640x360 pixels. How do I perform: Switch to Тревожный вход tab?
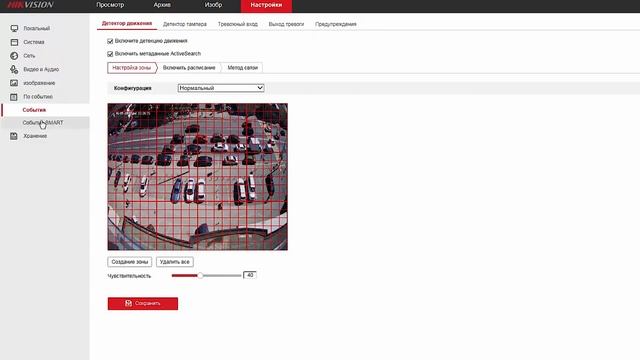click(x=238, y=24)
